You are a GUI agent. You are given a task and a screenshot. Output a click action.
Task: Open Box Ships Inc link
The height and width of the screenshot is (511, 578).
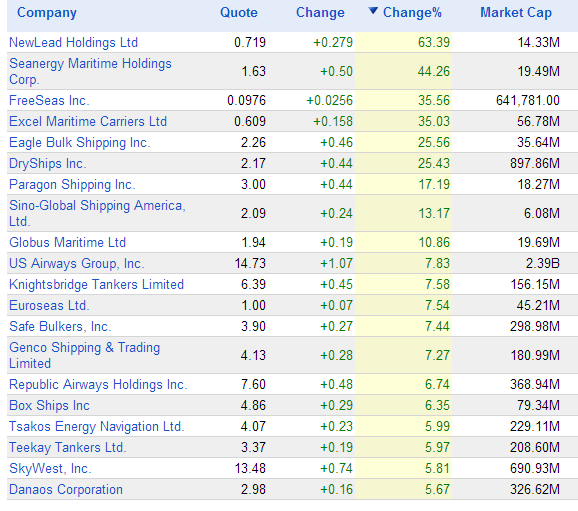point(49,405)
